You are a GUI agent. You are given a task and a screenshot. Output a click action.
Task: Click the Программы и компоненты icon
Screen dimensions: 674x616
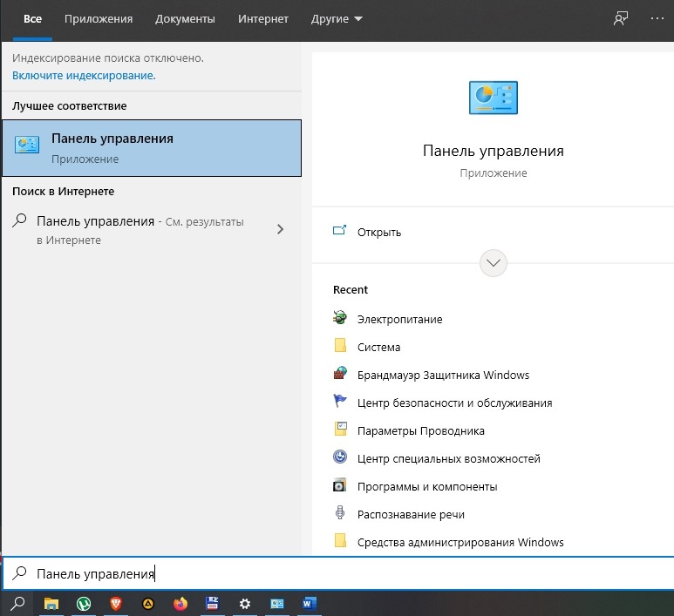coord(339,485)
